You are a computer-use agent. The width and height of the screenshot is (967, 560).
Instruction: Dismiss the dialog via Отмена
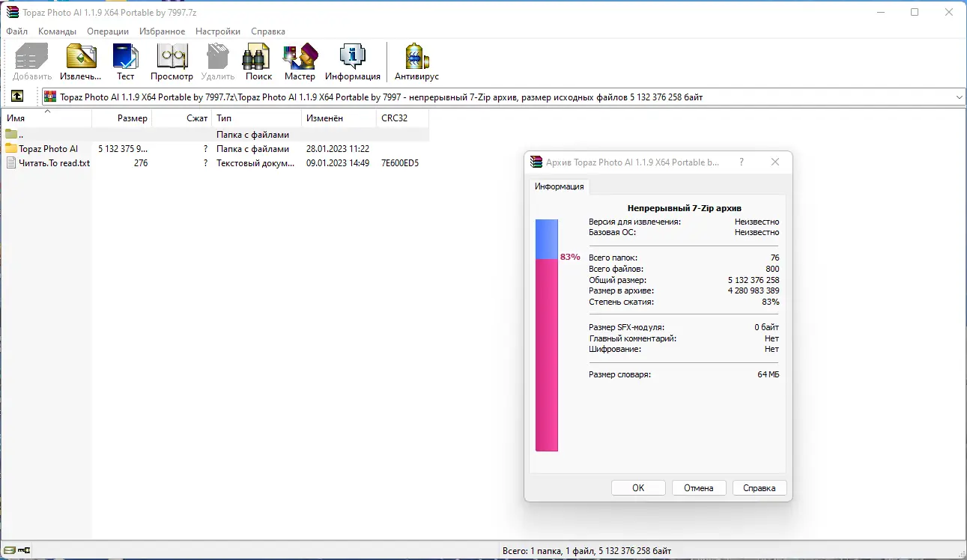(x=699, y=487)
